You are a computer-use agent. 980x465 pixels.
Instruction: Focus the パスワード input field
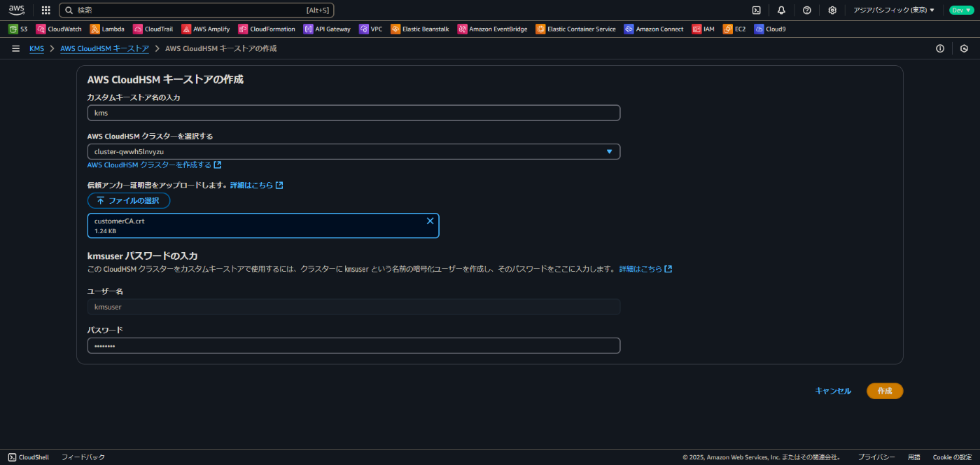coord(353,346)
